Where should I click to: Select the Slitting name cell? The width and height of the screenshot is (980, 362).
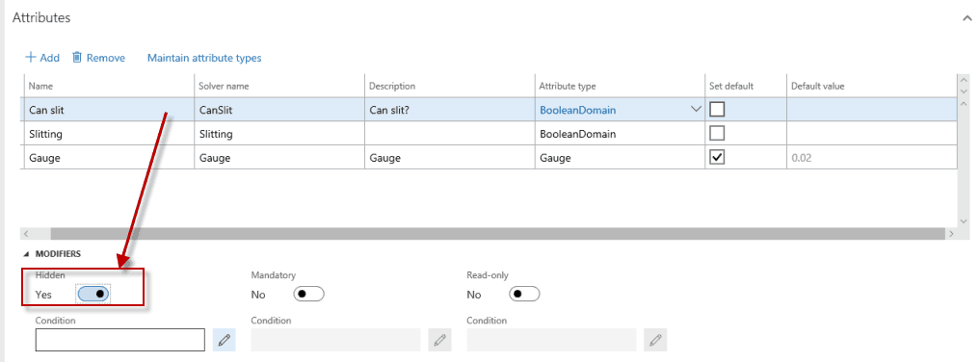coord(109,134)
